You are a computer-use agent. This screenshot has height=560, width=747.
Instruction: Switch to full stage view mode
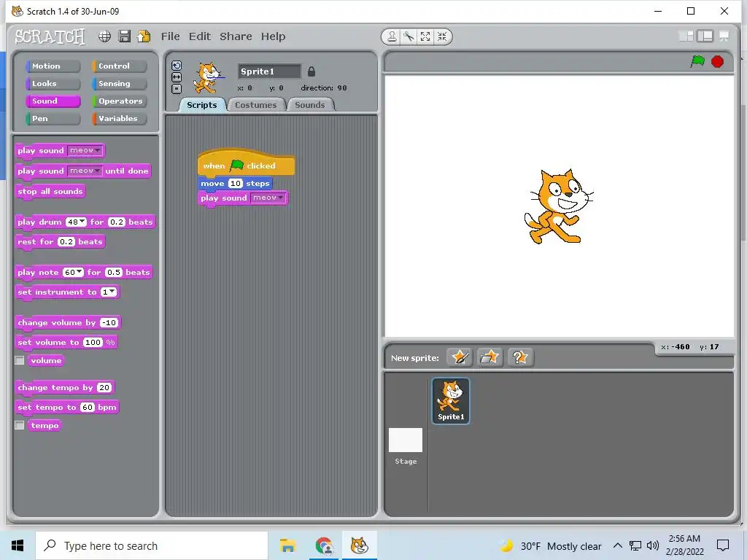click(705, 36)
